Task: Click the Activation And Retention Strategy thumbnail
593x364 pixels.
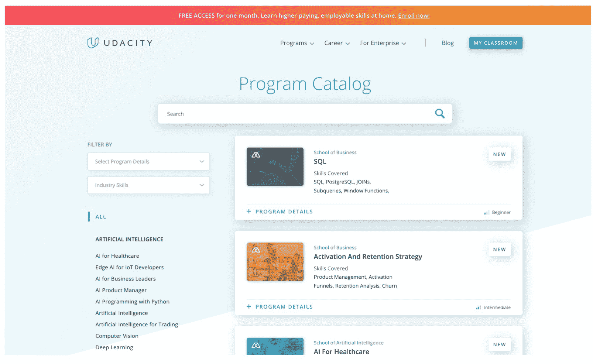Action: click(275, 262)
